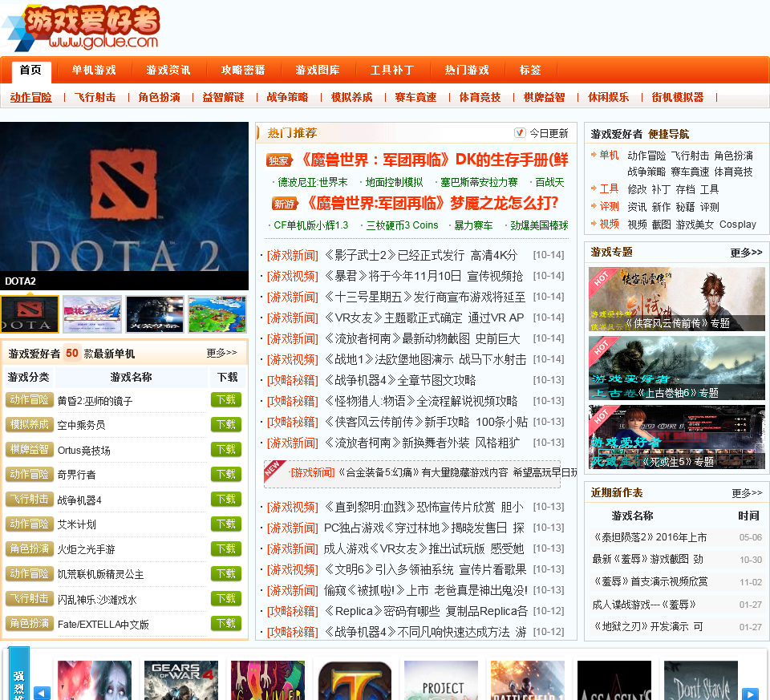Click the 暴力赛车 link
This screenshot has height=700, width=770.
point(473,225)
